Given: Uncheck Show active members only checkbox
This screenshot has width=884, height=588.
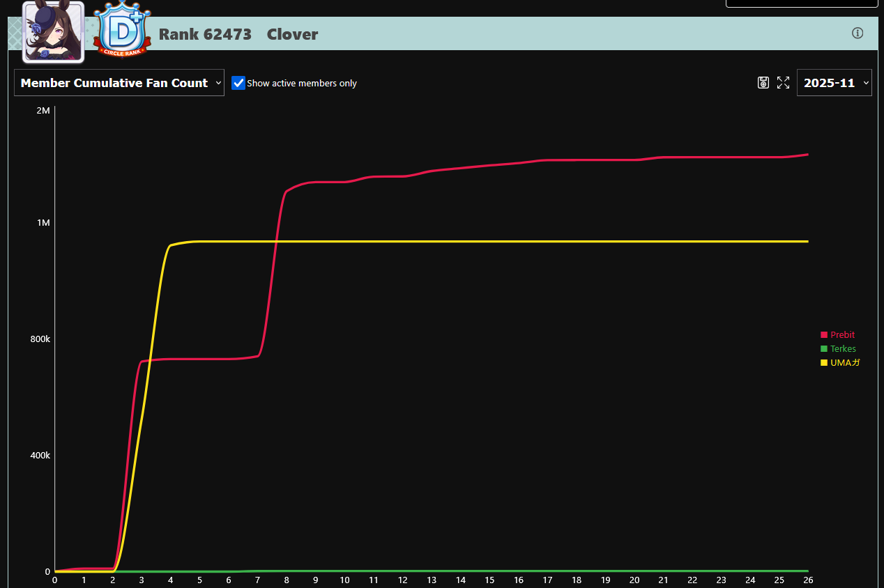Looking at the screenshot, I should pyautogui.click(x=238, y=83).
